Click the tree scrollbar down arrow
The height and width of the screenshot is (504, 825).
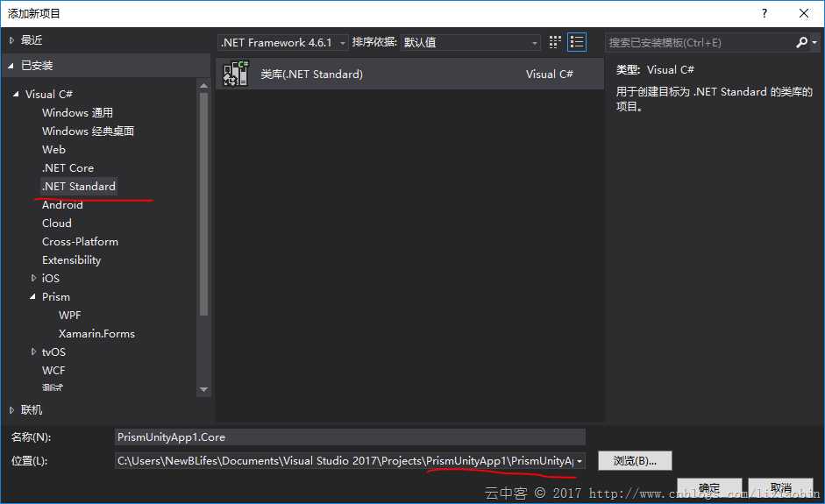click(x=203, y=389)
